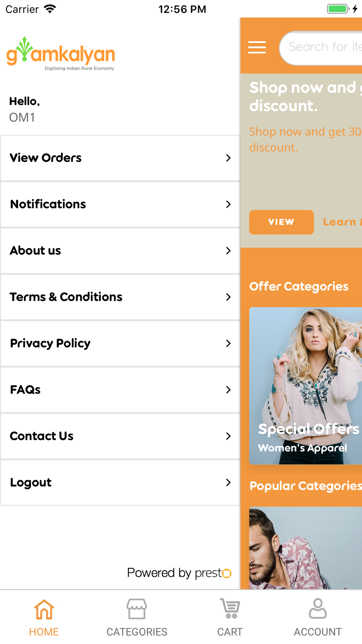
Task: Open the Categories store icon
Action: click(x=137, y=609)
